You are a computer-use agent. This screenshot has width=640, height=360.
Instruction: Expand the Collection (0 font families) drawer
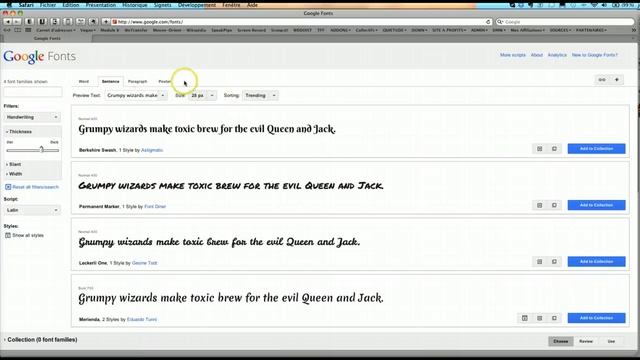pyautogui.click(x=40, y=340)
